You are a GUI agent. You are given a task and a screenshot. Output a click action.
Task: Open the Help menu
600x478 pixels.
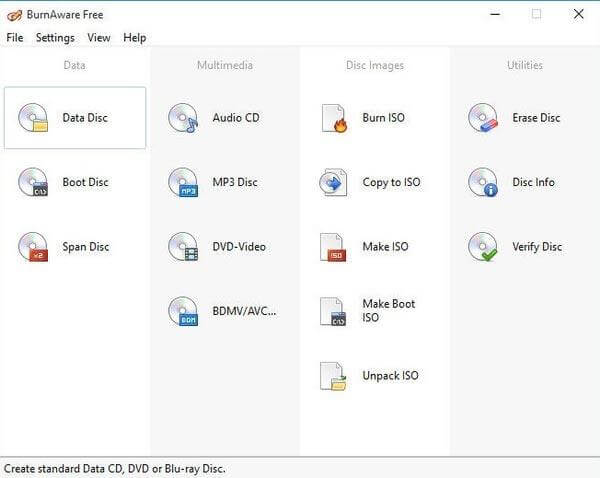point(135,38)
